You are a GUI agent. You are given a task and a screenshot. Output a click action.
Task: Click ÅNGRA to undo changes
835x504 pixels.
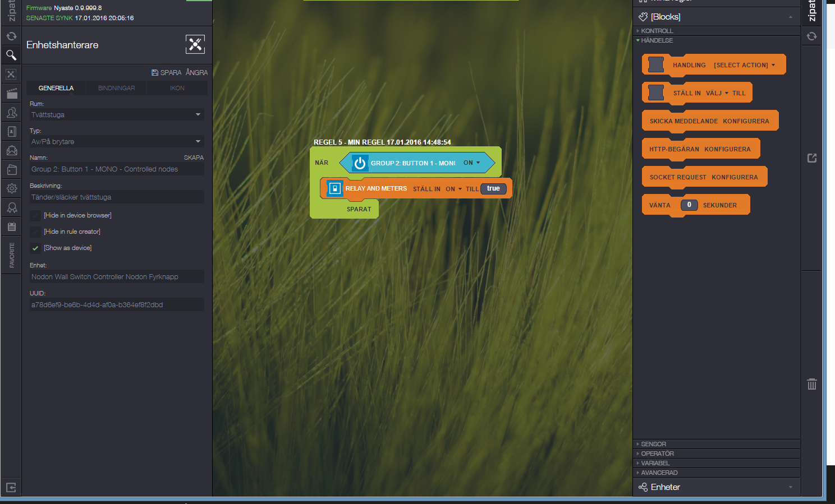(196, 73)
